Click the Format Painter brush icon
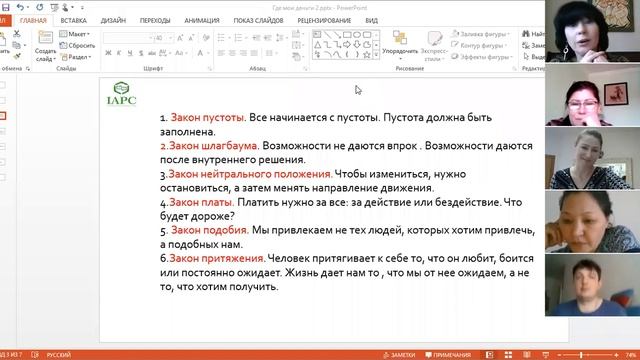 [17, 56]
